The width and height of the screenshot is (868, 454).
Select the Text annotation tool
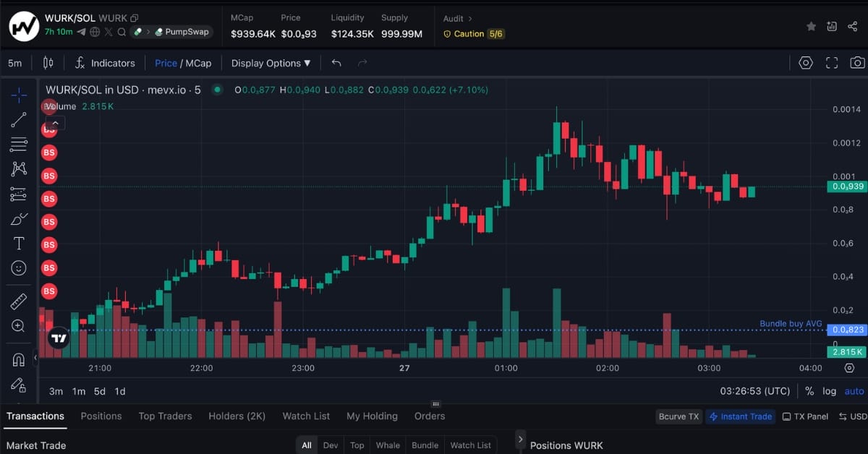coord(19,244)
